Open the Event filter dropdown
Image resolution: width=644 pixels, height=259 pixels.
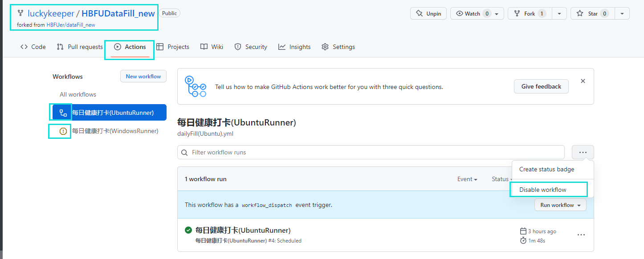coord(467,179)
